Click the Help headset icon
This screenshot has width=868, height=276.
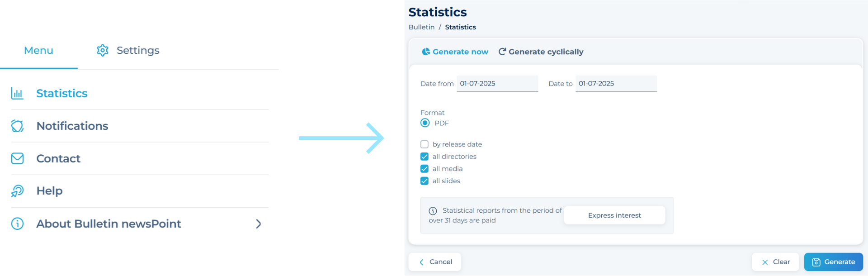17,191
